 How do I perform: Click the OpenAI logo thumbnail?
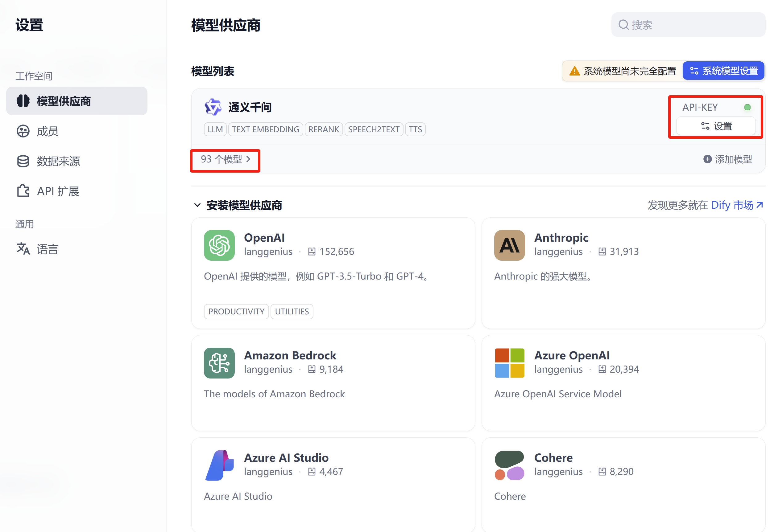click(219, 245)
